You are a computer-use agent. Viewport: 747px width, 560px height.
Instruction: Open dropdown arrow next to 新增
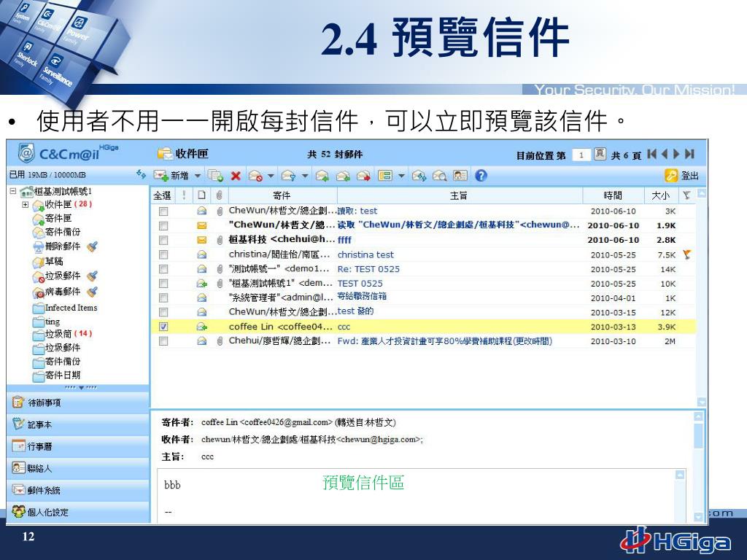click(197, 176)
